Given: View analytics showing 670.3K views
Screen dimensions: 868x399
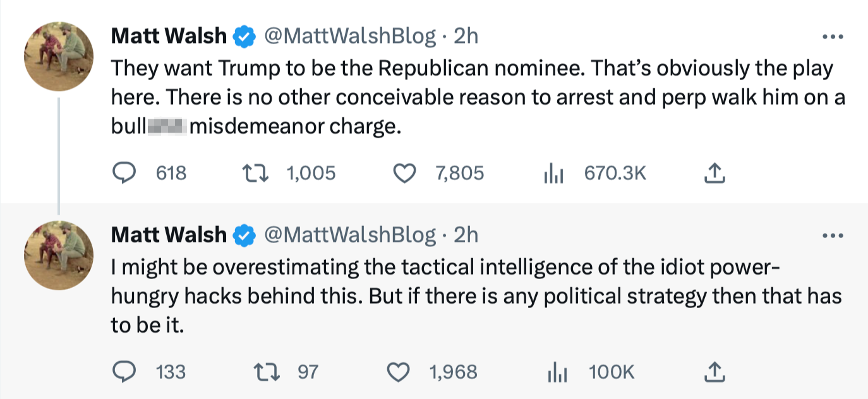Looking at the screenshot, I should 554,173.
